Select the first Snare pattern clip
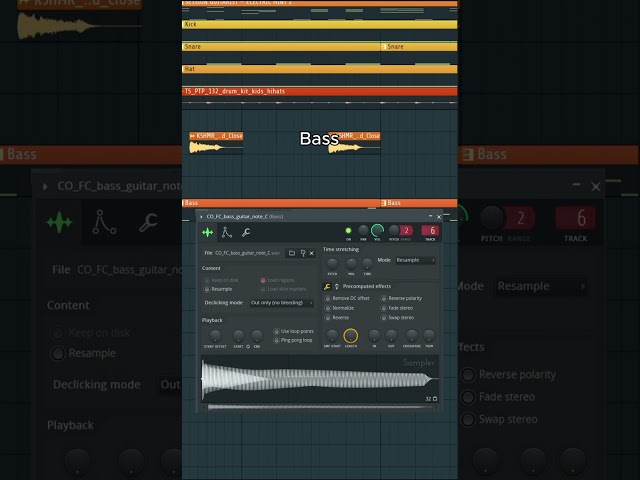This screenshot has width=640, height=480. pos(281,47)
